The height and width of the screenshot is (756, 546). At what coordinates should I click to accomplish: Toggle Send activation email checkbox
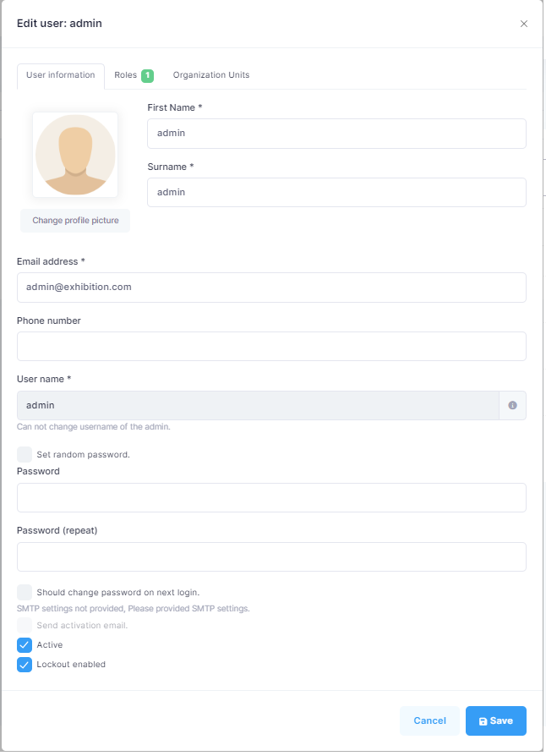25,626
